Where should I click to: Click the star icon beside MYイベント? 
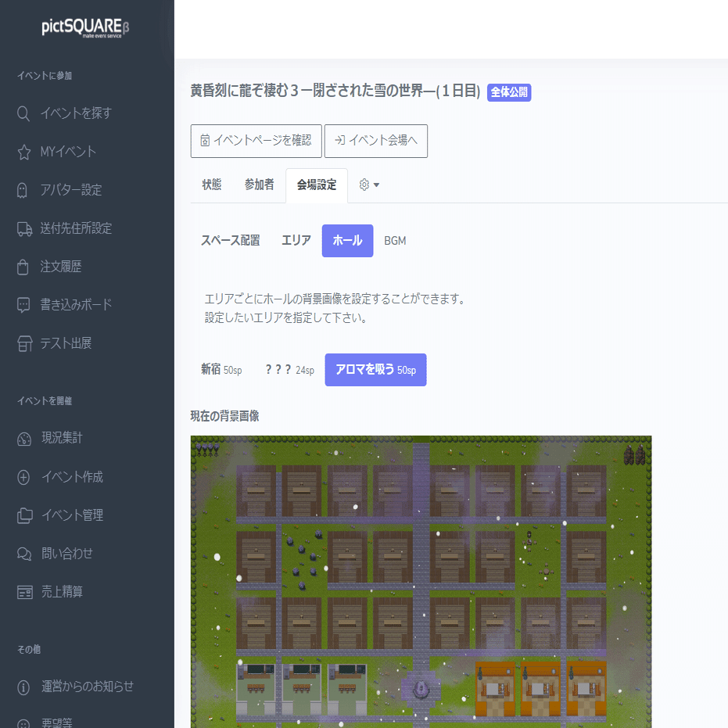point(24,152)
